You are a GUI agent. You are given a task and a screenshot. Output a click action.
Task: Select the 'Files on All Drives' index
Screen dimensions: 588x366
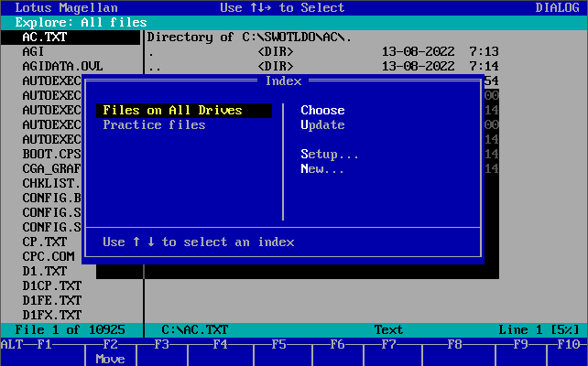point(172,111)
